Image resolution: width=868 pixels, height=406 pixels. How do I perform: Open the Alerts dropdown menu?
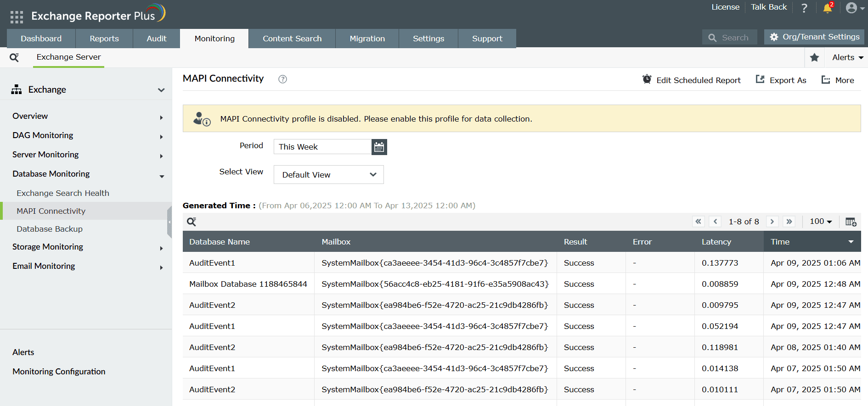pyautogui.click(x=848, y=57)
